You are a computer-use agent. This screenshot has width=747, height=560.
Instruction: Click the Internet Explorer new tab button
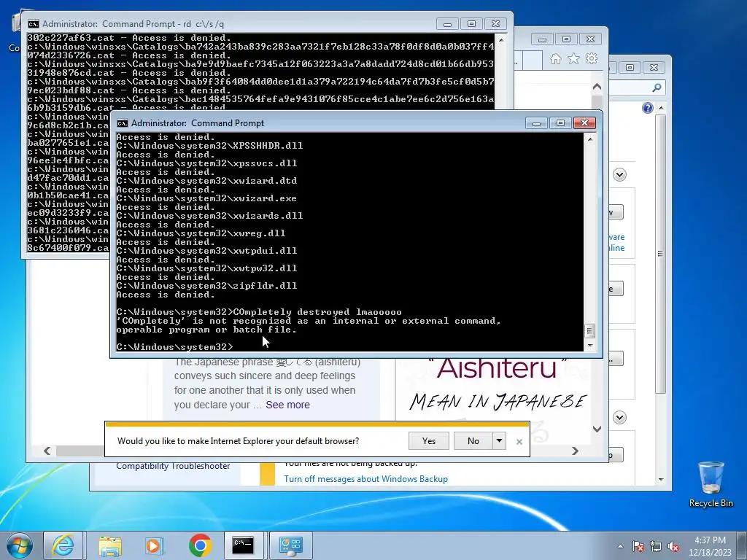click(533, 61)
